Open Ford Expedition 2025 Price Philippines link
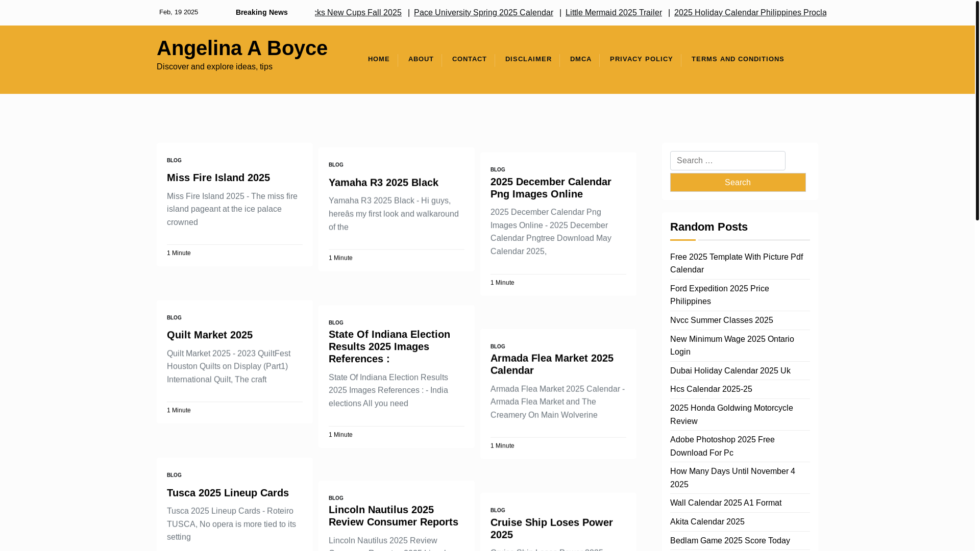The height and width of the screenshot is (551, 980). 719,295
